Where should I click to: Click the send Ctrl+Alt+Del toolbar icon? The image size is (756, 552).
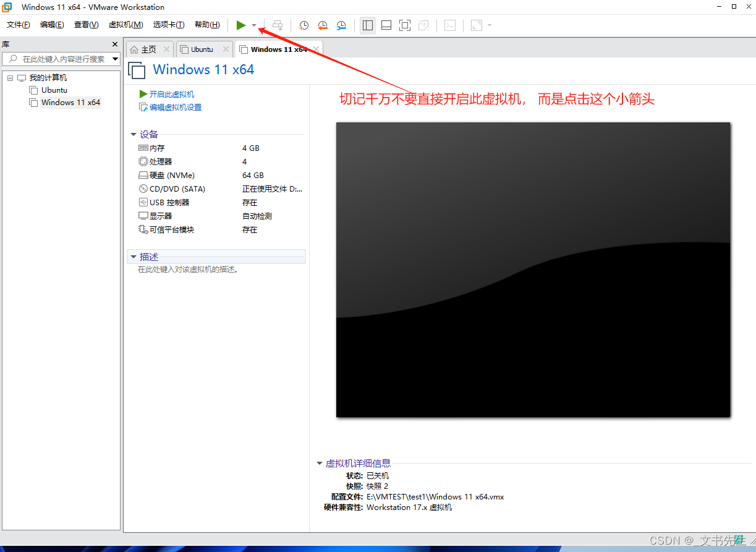(278, 25)
